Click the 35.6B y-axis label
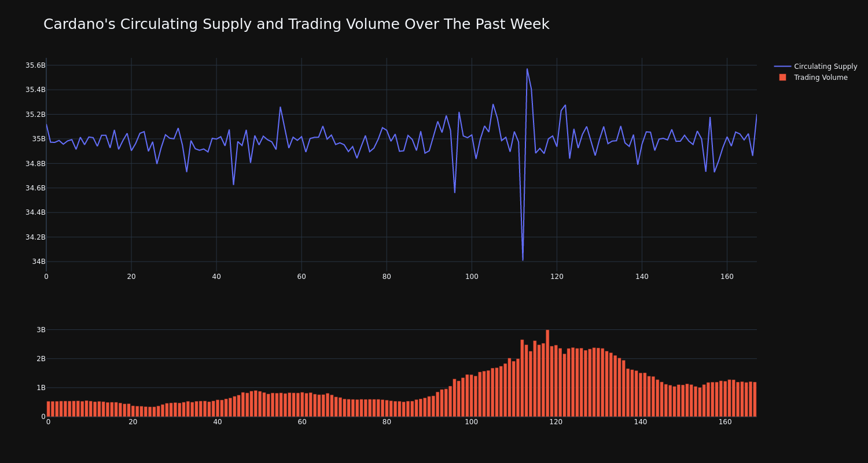 click(35, 65)
